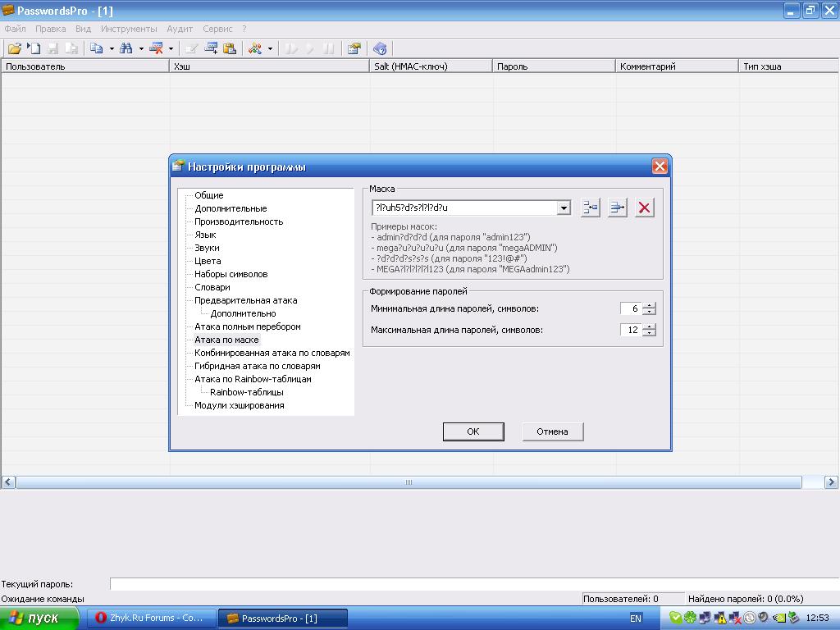This screenshot has height=630, width=840.
Task: Delete the mask with red X button
Action: click(645, 208)
